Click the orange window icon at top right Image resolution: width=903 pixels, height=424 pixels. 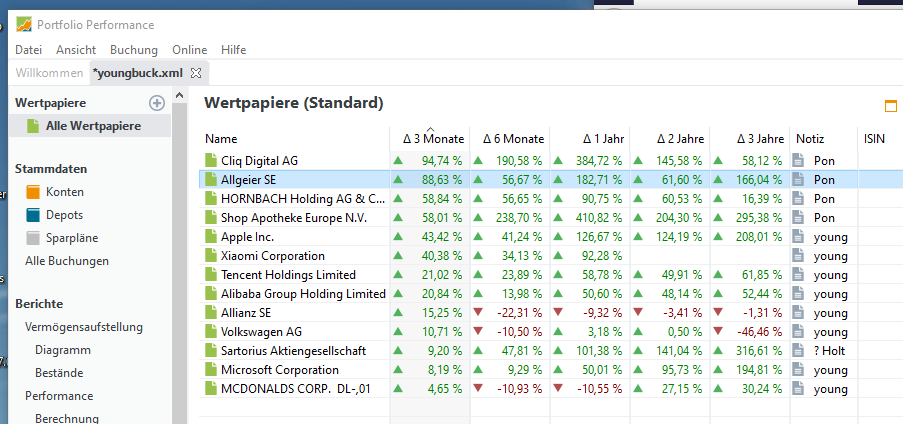[890, 105]
